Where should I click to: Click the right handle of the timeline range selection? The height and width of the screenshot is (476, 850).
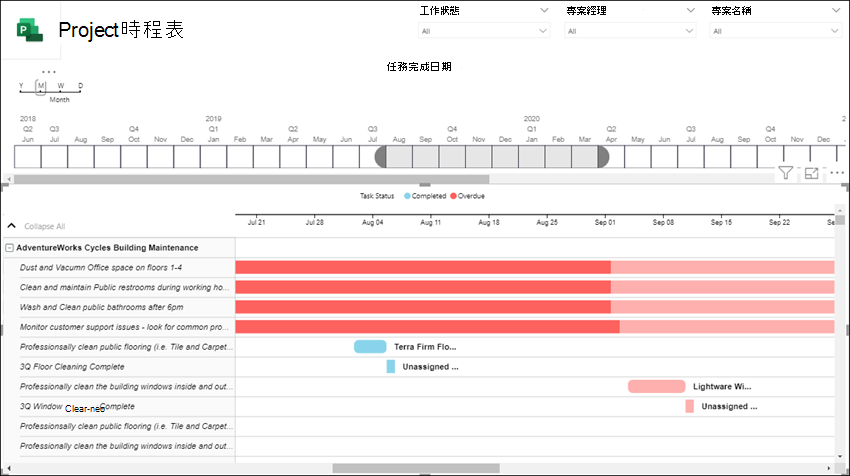603,157
